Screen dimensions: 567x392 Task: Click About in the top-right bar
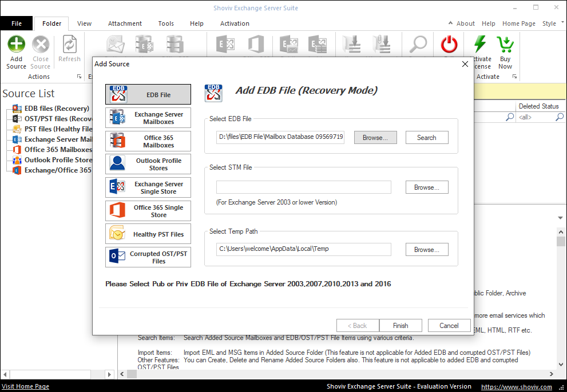[466, 23]
